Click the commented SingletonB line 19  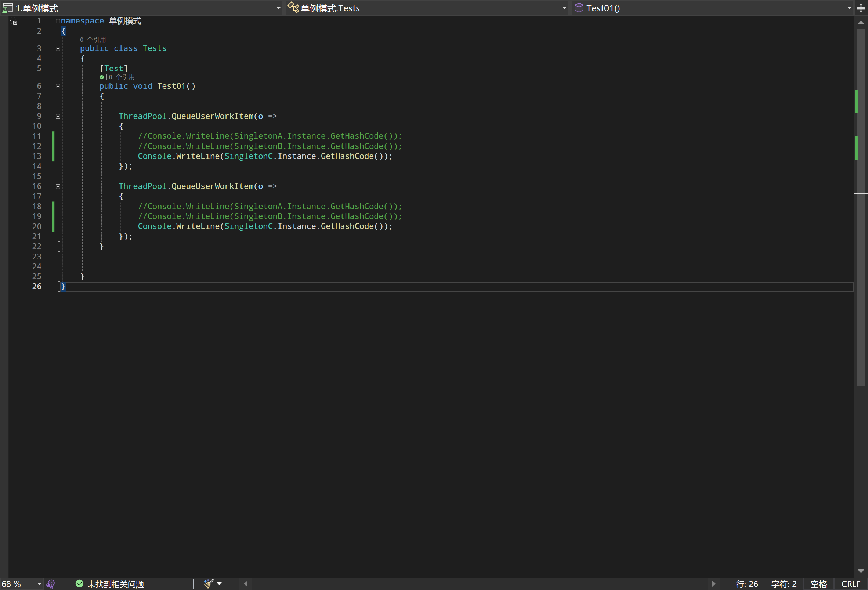pyautogui.click(x=270, y=216)
